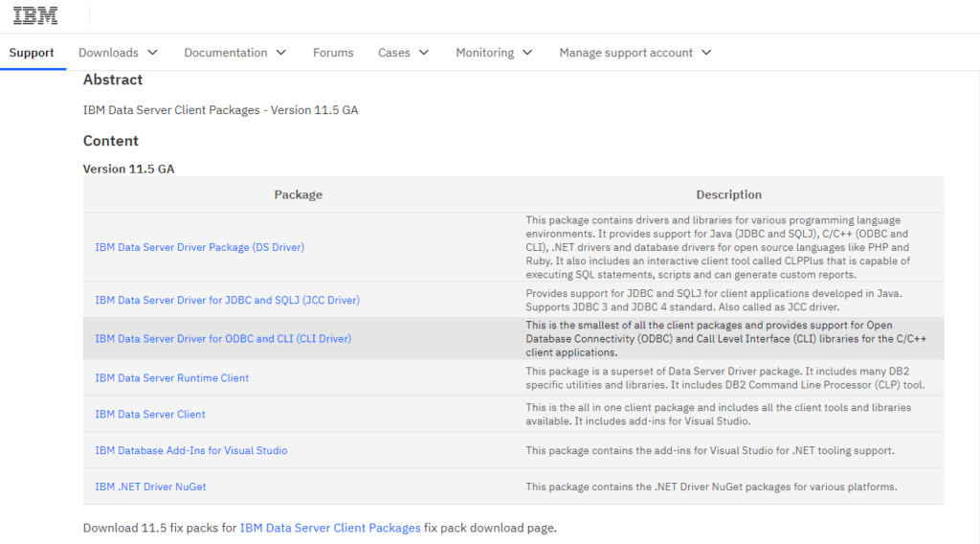The width and height of the screenshot is (980, 544).
Task: Open the ODBC and CLI driver link
Action: tap(223, 338)
